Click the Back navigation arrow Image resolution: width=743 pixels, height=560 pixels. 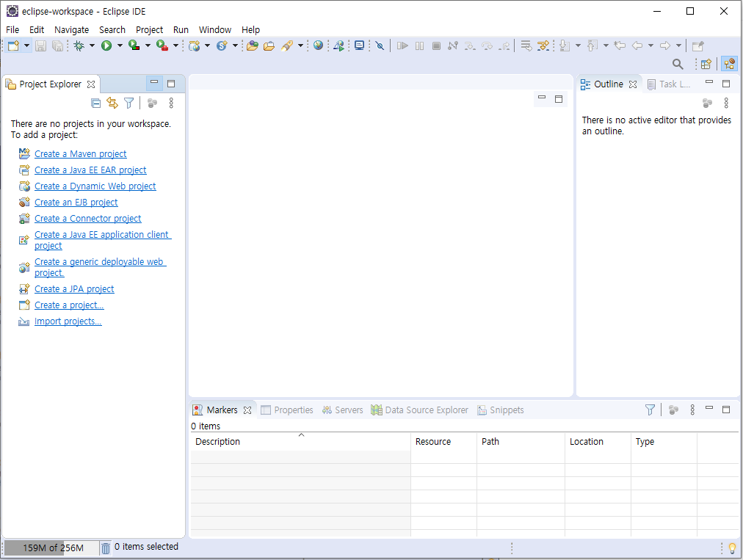coord(637,46)
